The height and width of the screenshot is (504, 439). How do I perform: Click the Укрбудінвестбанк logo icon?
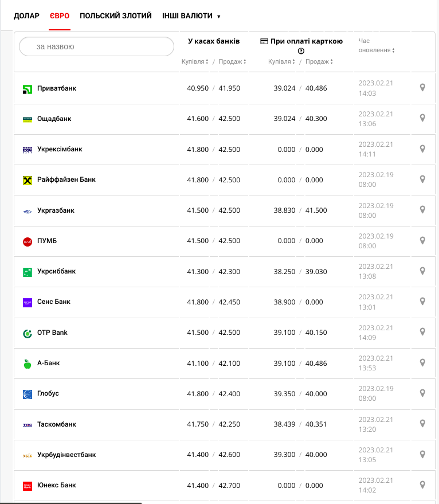28,456
